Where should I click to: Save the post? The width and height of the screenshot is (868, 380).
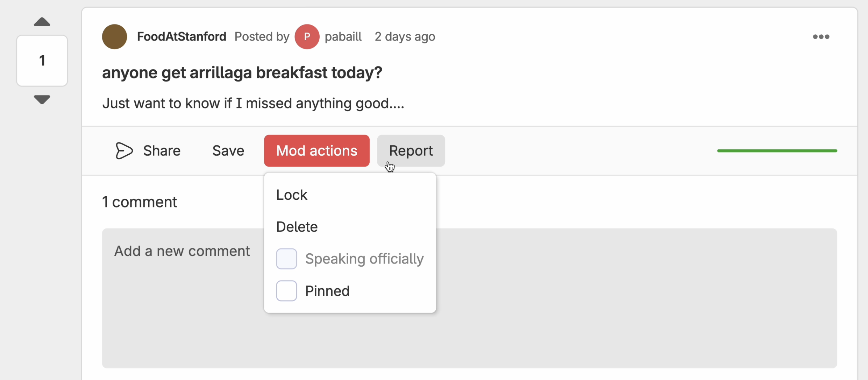point(228,150)
